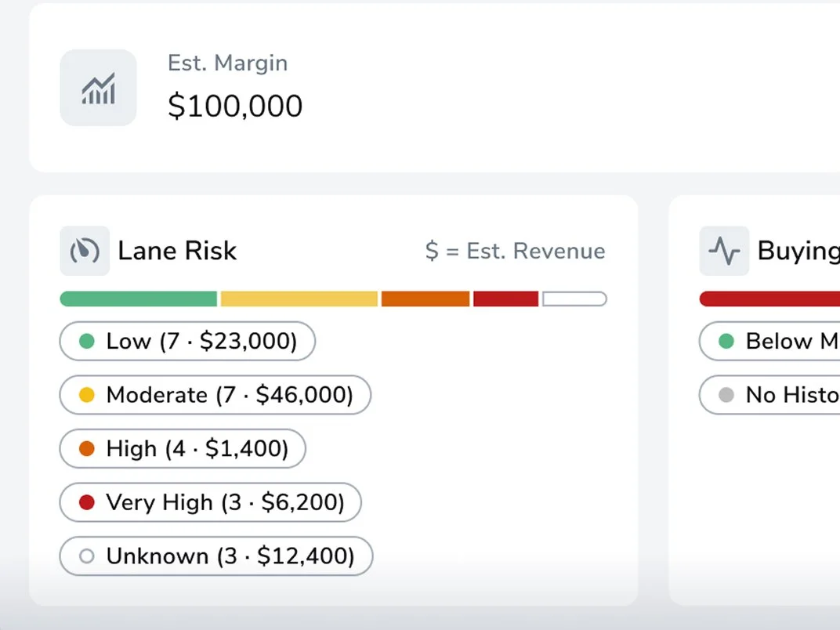Click the empty Unknown segment of risk bar
This screenshot has height=630, width=840.
pos(574,299)
